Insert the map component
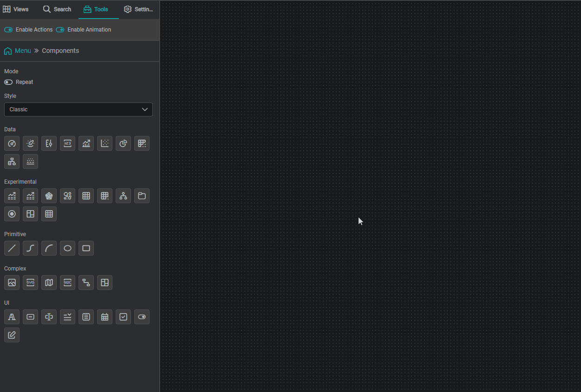The height and width of the screenshot is (392, 581). point(49,283)
